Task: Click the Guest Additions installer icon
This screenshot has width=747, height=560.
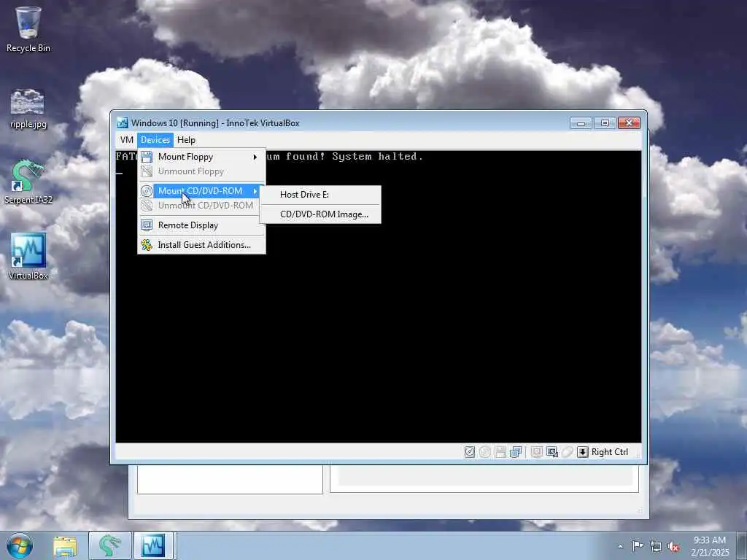Action: [x=147, y=245]
